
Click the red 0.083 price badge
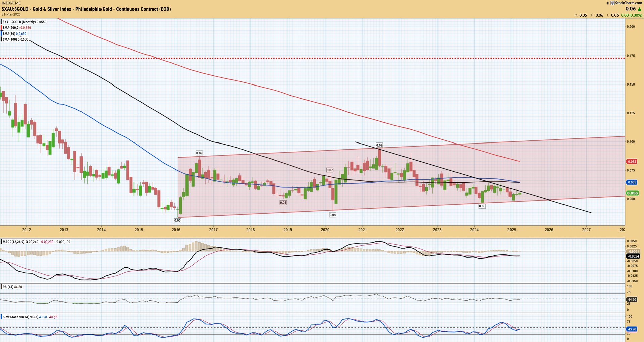632,162
